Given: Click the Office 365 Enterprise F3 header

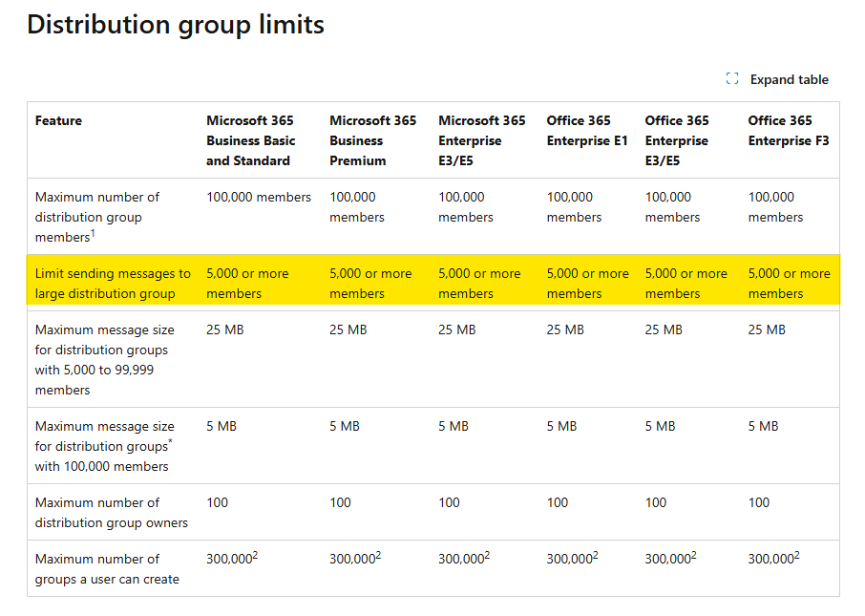Looking at the screenshot, I should pos(789,130).
